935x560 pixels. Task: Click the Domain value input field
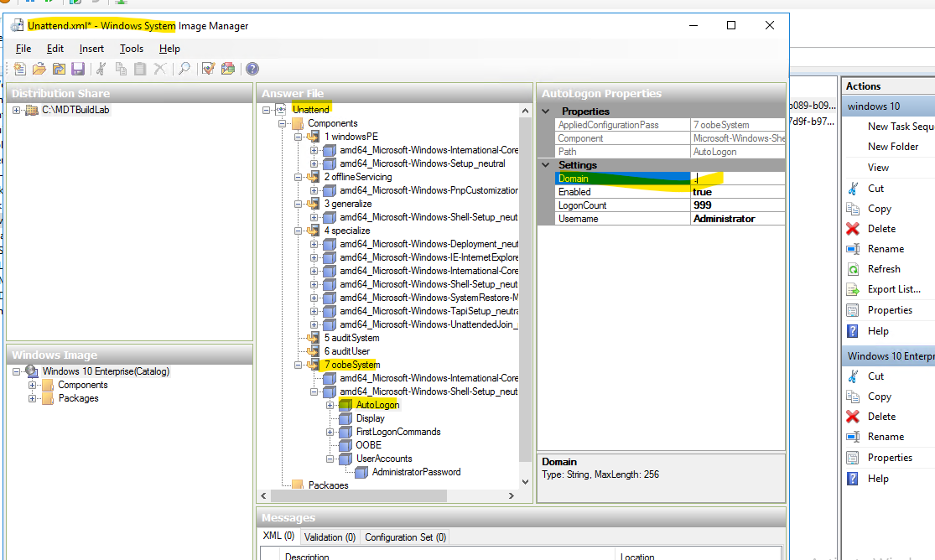738,178
